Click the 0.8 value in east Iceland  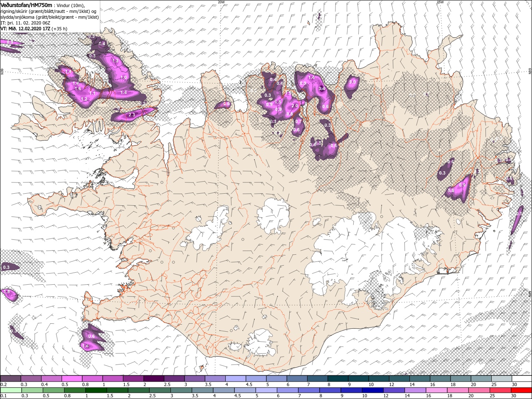pos(451,190)
